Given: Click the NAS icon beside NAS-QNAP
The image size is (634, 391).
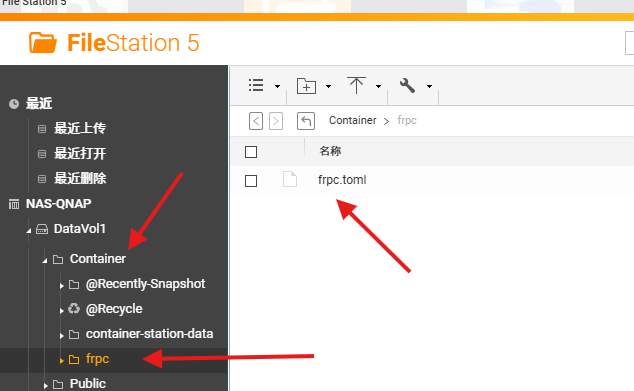Looking at the screenshot, I should 14,204.
